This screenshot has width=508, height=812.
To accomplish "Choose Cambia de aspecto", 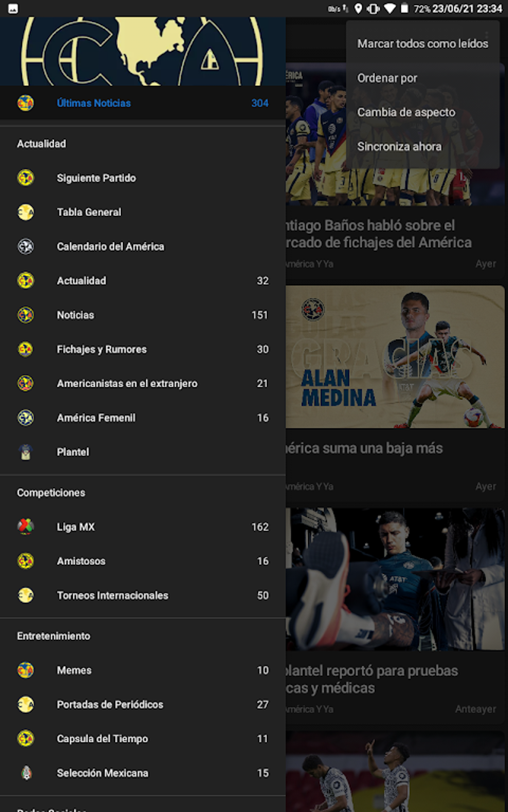I will point(406,112).
